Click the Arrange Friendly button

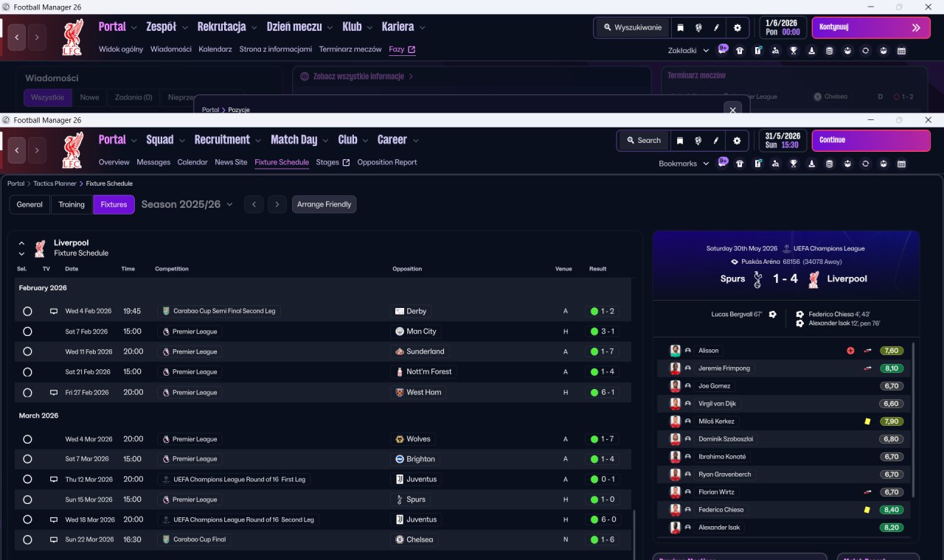coord(324,204)
